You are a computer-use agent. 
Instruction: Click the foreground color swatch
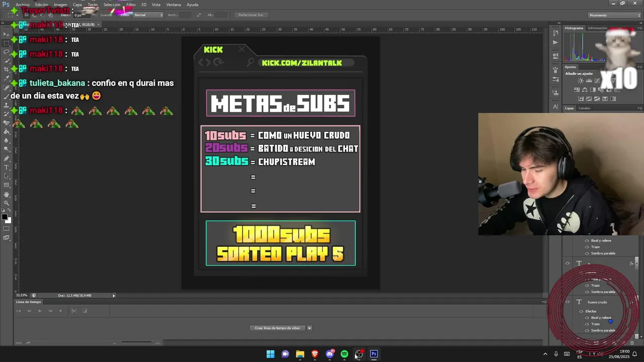coord(4,217)
